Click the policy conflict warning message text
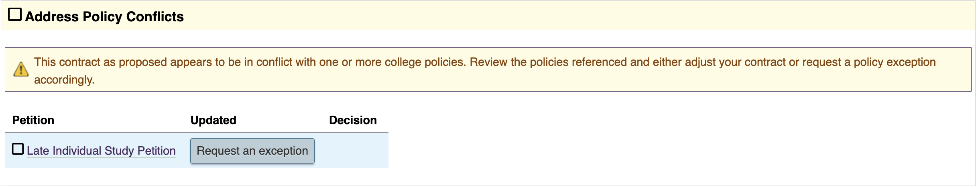The width and height of the screenshot is (980, 188). coord(281,62)
